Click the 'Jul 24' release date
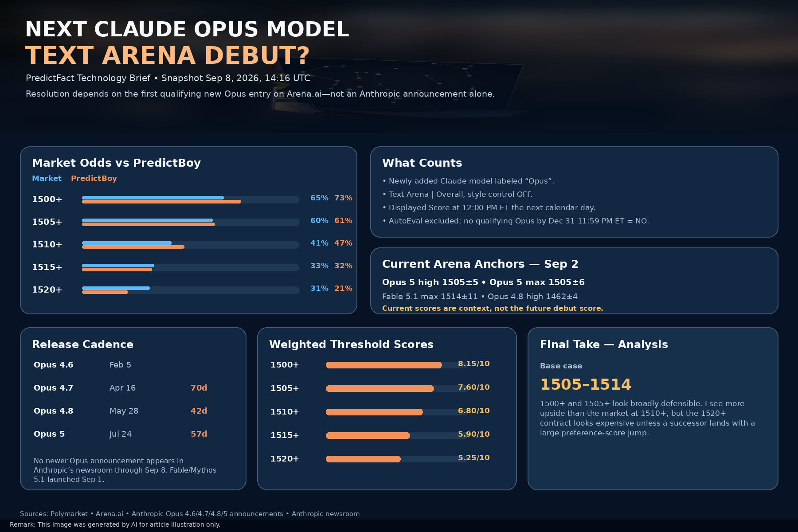The height and width of the screenshot is (532, 798). click(x=121, y=434)
